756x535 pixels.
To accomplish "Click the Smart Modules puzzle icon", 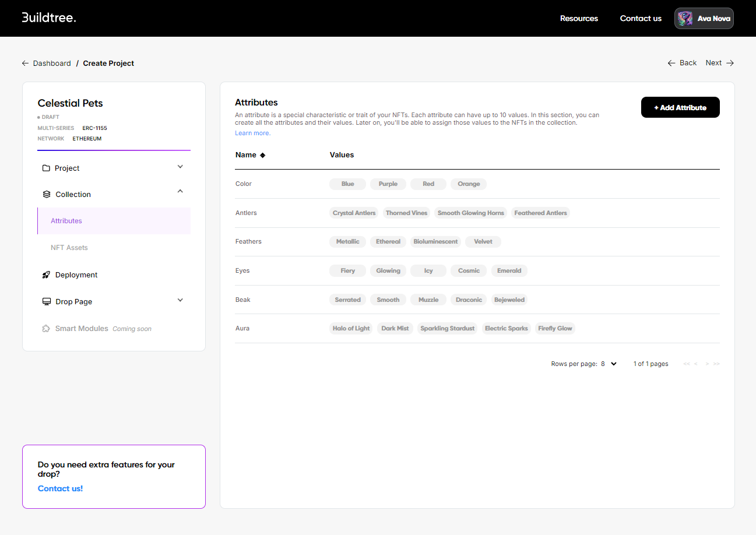I will point(47,329).
